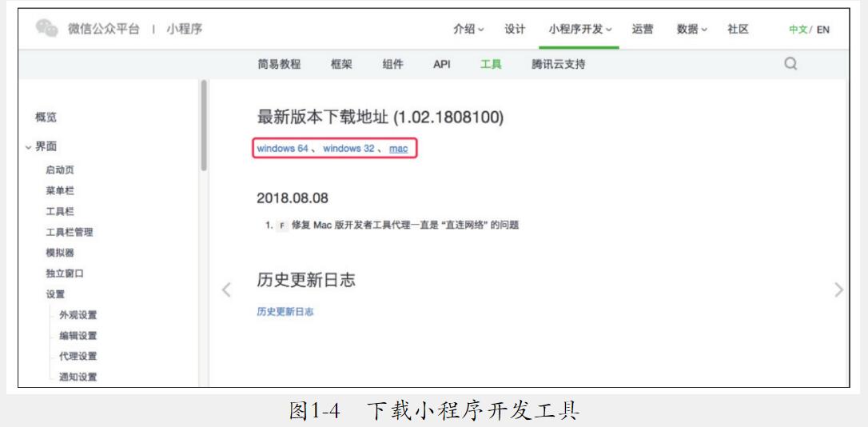Image resolution: width=868 pixels, height=427 pixels.
Task: Open the 历史更新日志 link
Action: [x=285, y=312]
